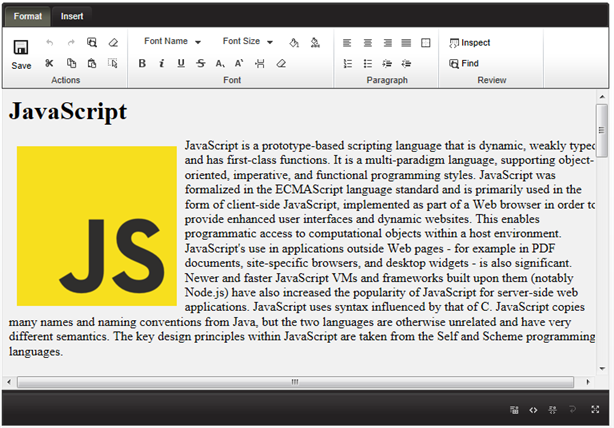Click the vertical scrollbar thumb
The height and width of the screenshot is (428, 614).
coord(602,130)
